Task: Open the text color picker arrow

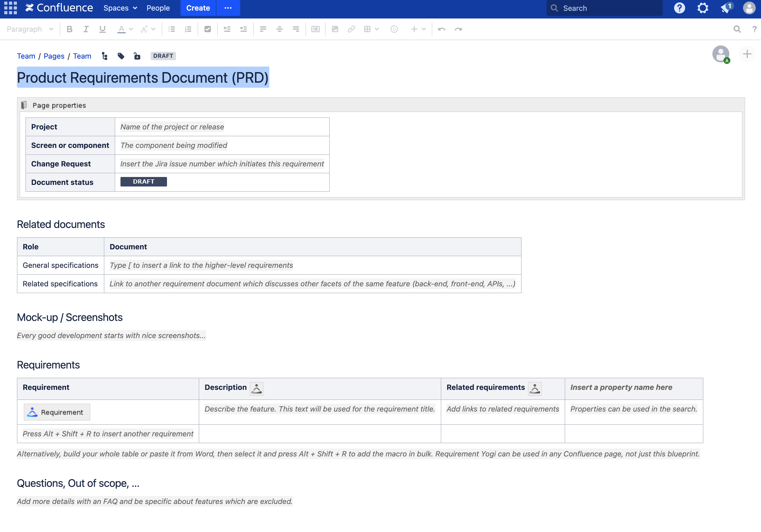Action: [131, 29]
